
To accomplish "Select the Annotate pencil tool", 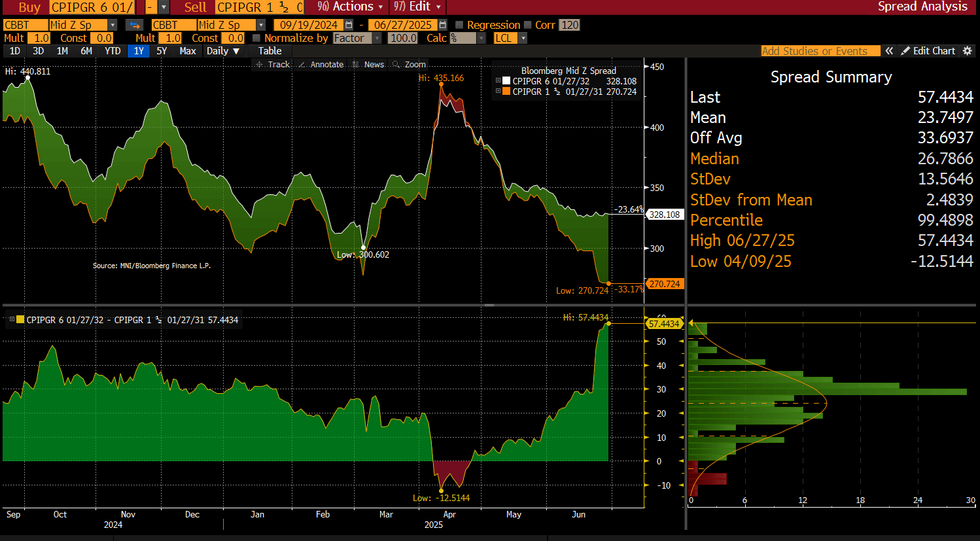I will (321, 64).
